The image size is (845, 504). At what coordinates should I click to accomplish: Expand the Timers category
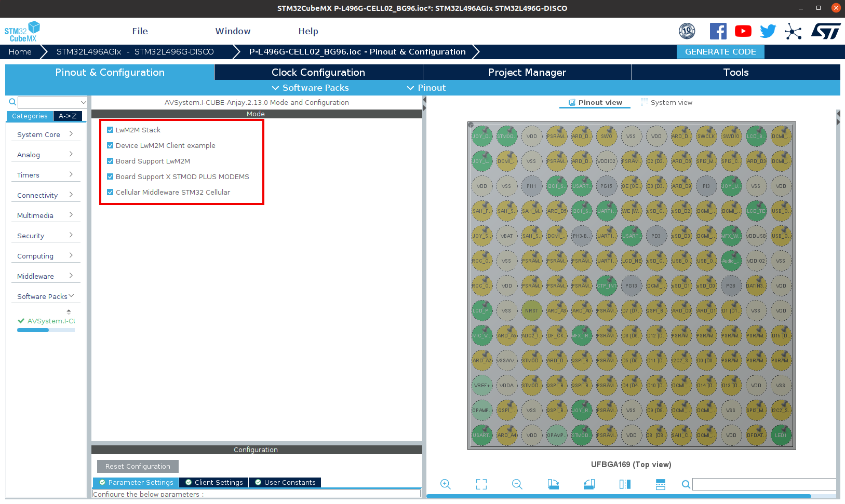46,175
